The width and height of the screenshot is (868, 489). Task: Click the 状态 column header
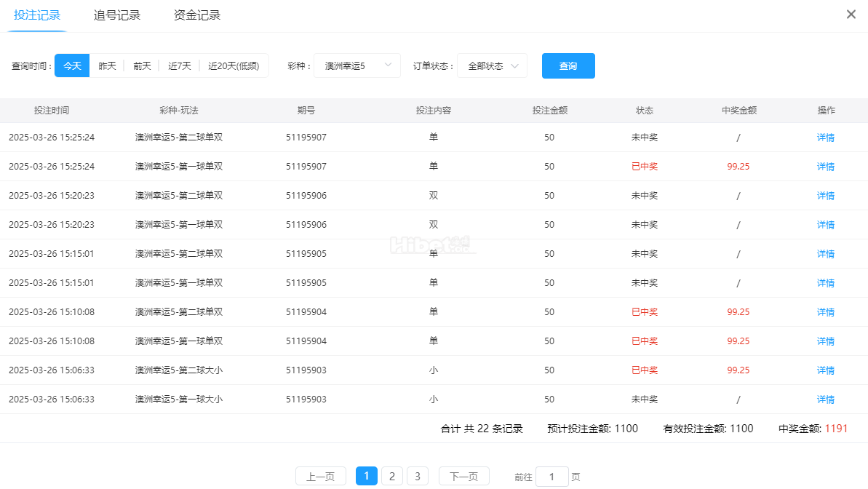pyautogui.click(x=645, y=110)
